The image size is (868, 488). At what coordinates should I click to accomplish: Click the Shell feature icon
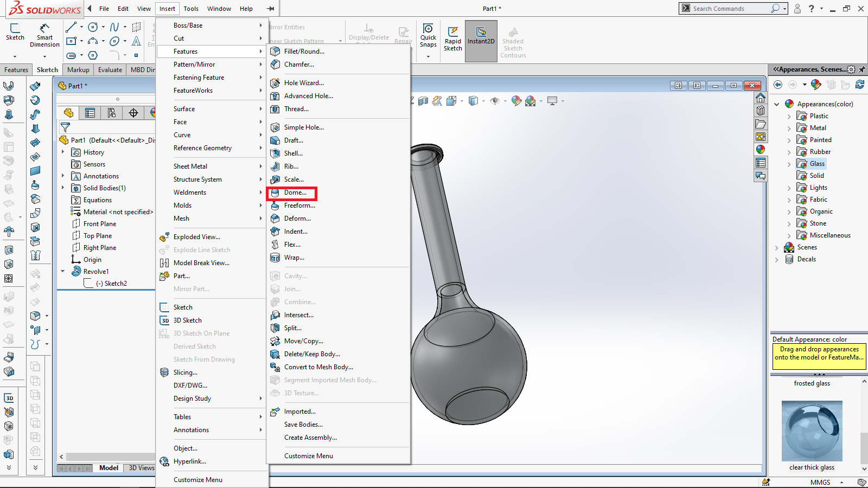(276, 153)
